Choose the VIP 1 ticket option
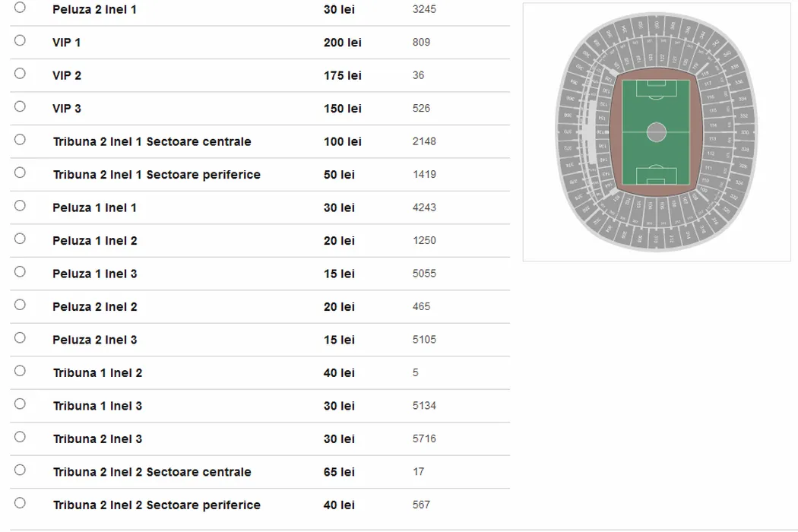798x532 pixels. (20, 40)
